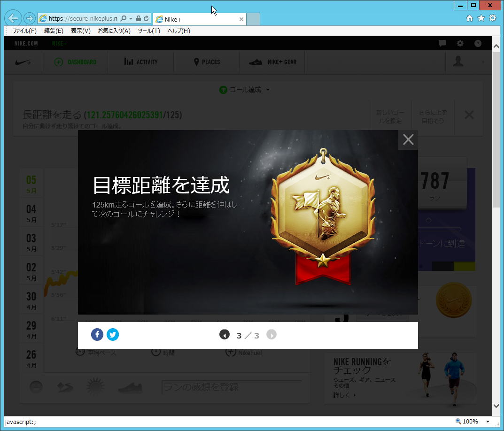This screenshot has height=431, width=504.
Task: Open the DASHBOARD tab
Action: (x=75, y=62)
